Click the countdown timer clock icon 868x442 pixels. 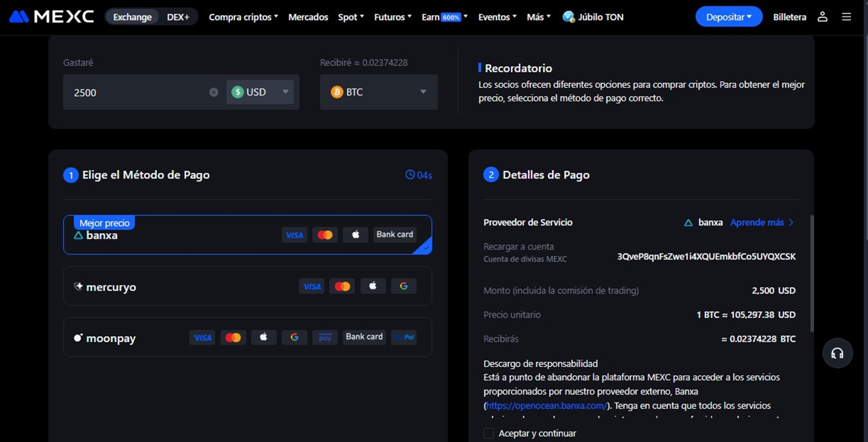click(410, 175)
